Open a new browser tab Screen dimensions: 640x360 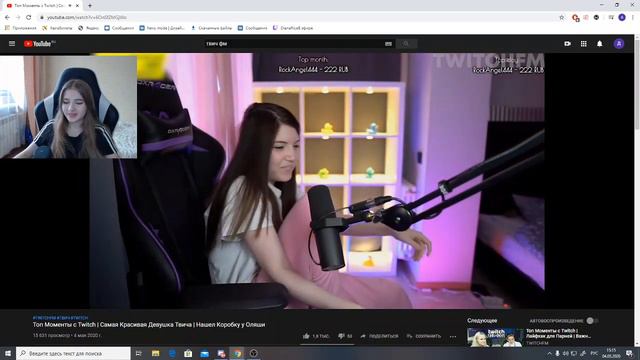[90, 6]
